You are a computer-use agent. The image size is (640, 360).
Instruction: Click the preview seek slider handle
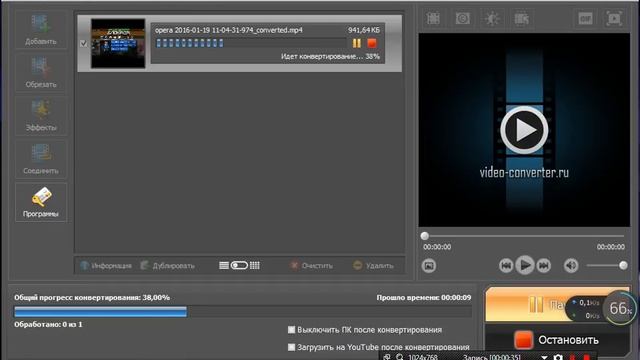(x=424, y=236)
